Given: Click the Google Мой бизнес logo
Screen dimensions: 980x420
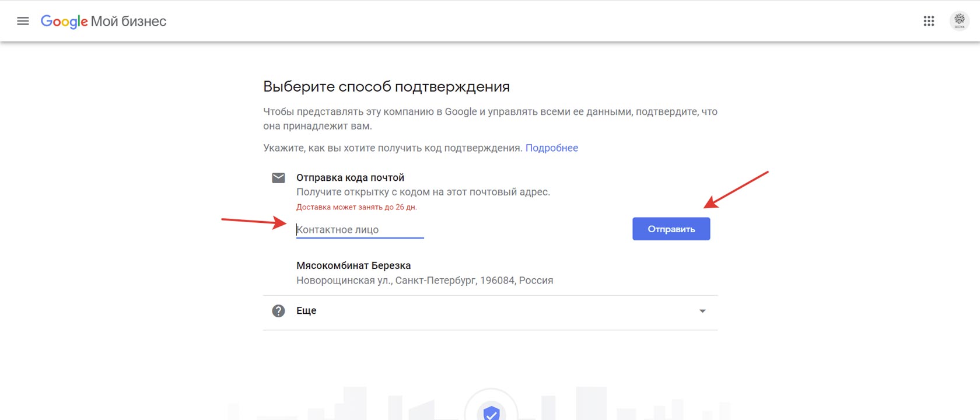Looking at the screenshot, I should tap(103, 22).
